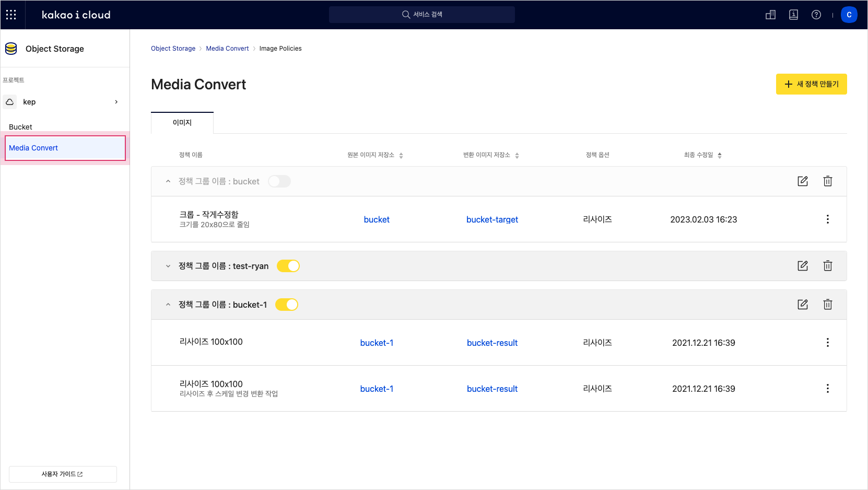Open bucket-1 link in 리사이즈 후 스케일 row

(377, 389)
